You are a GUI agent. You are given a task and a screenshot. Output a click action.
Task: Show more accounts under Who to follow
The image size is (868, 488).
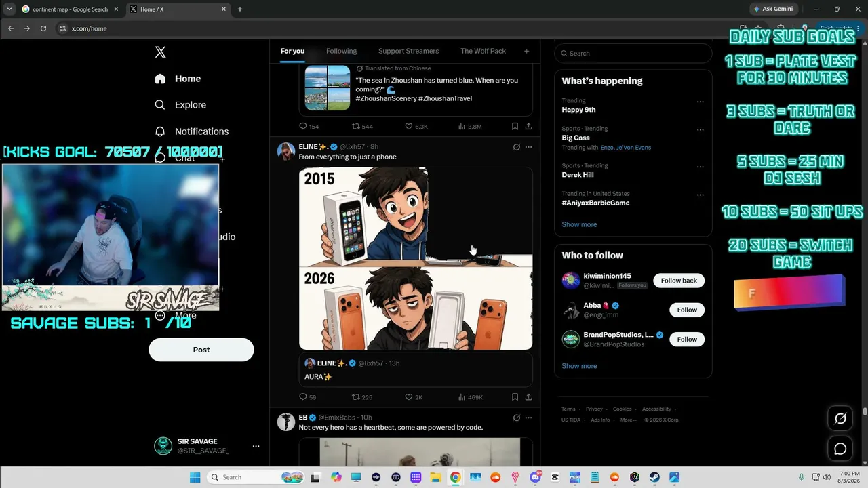[x=579, y=366]
